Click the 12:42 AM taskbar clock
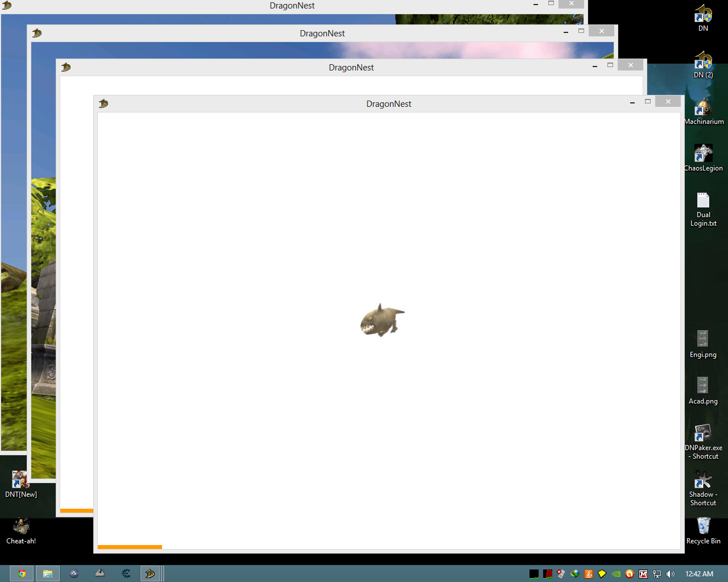Screen dimensions: 728x582 (x=700, y=574)
